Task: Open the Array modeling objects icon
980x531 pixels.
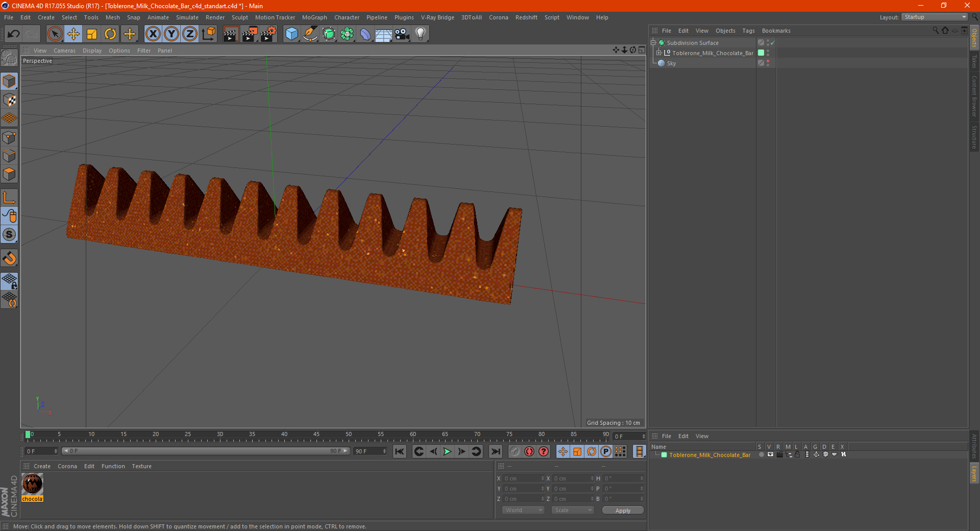Action: [347, 34]
